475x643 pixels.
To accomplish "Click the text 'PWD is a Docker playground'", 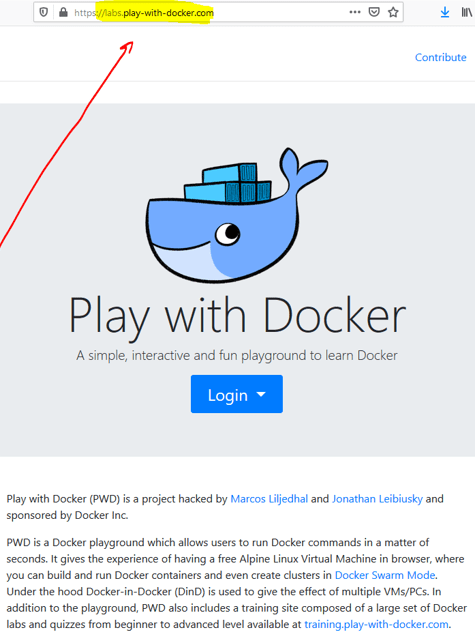I will 75,542.
